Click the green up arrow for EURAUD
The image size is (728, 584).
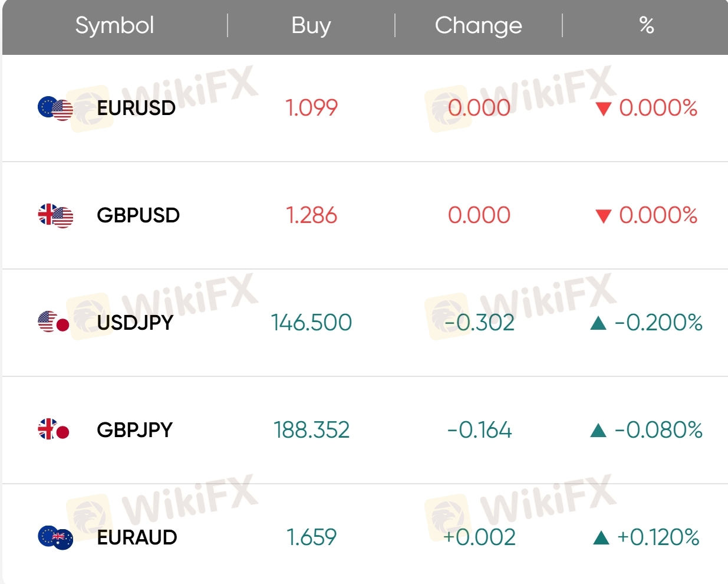[x=601, y=537]
